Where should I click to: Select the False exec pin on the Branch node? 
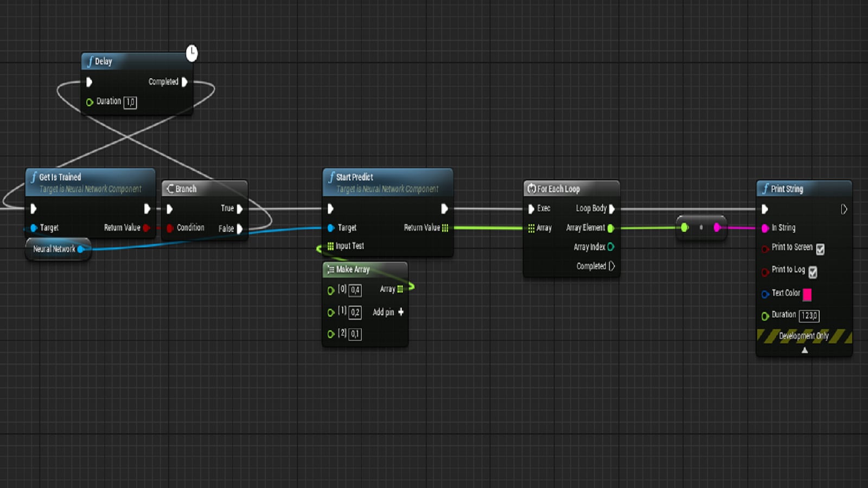(239, 228)
